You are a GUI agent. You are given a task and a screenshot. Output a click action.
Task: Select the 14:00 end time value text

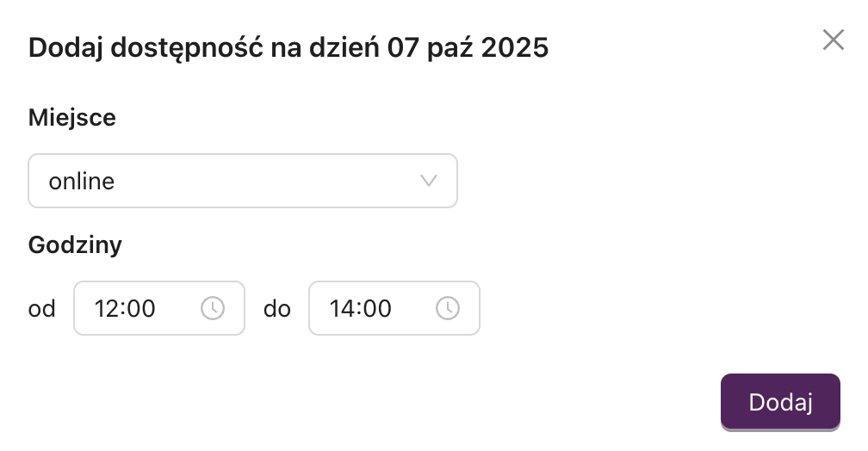click(360, 308)
